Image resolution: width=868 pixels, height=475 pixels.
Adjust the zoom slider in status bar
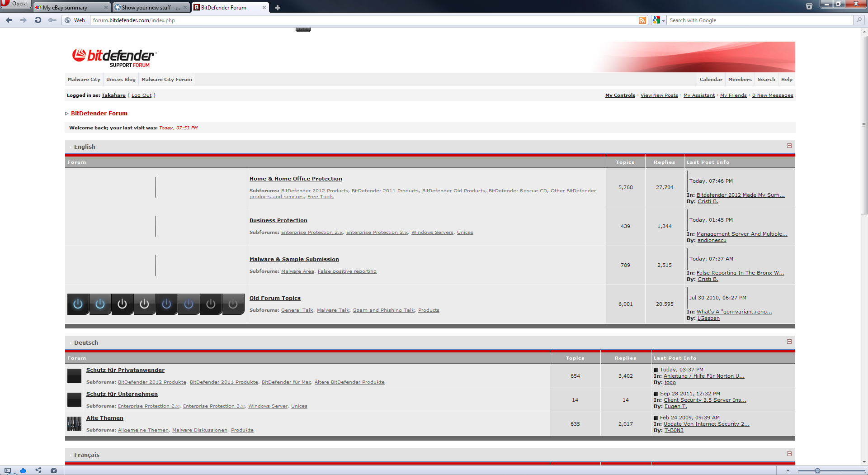click(x=817, y=471)
